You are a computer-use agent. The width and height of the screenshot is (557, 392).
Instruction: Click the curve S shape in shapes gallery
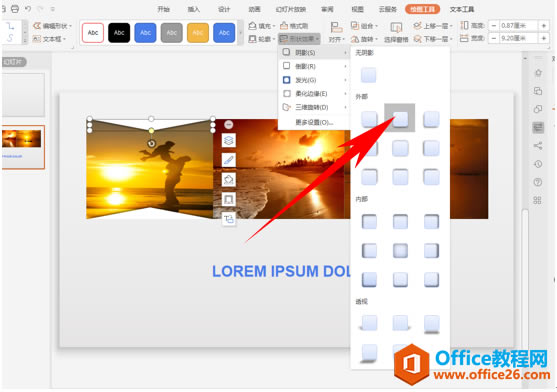11,38
